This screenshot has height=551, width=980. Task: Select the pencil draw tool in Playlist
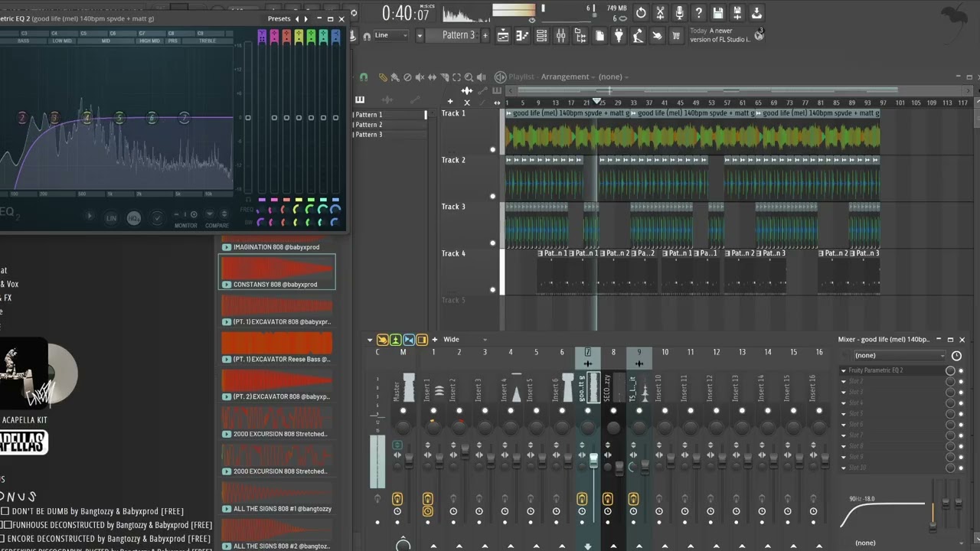tap(383, 77)
